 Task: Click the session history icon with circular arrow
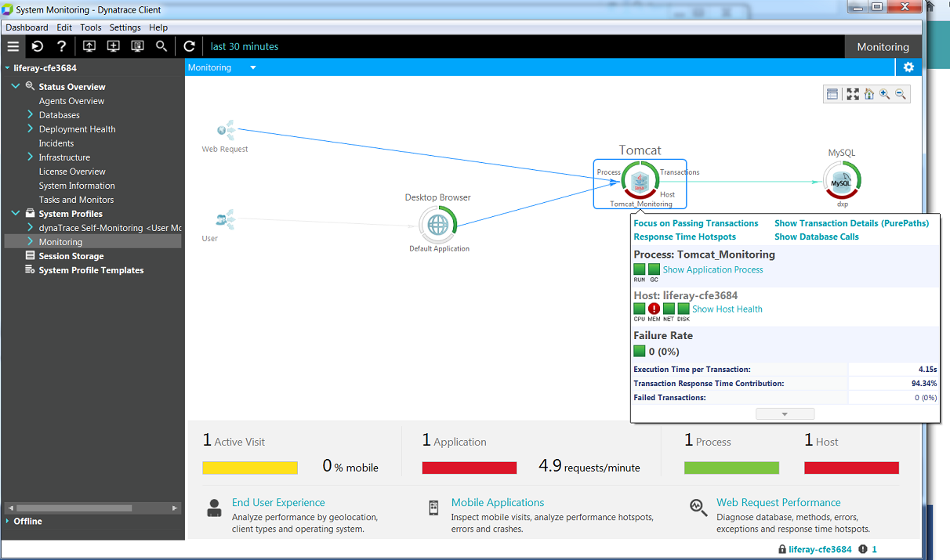[x=38, y=46]
